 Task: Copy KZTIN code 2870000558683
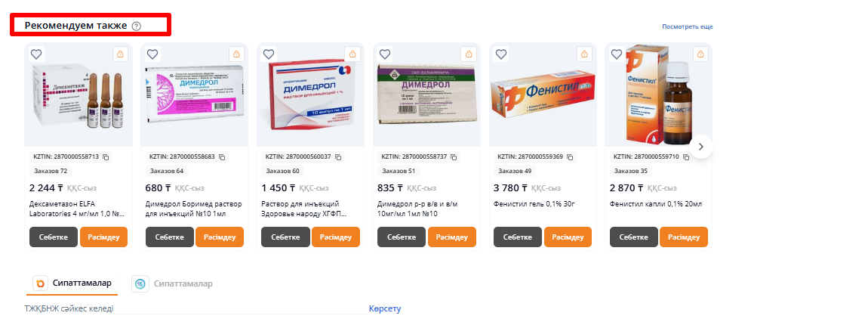coord(222,157)
